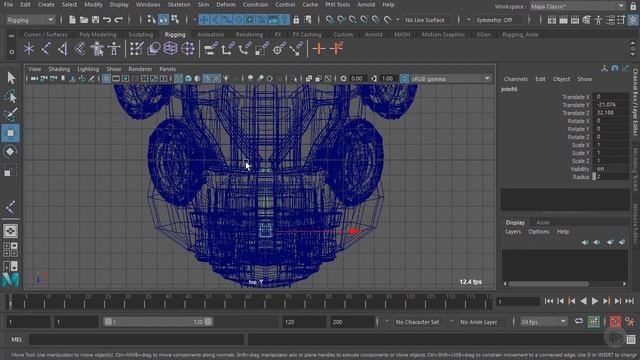Apply Point constraint from the shelf
This screenshot has height=360, width=640.
(x=228, y=49)
